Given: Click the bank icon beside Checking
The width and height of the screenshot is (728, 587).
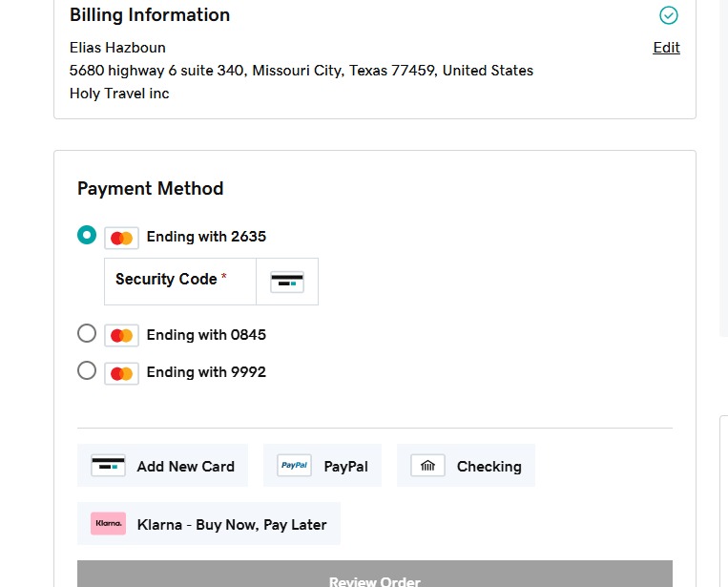Looking at the screenshot, I should [427, 466].
